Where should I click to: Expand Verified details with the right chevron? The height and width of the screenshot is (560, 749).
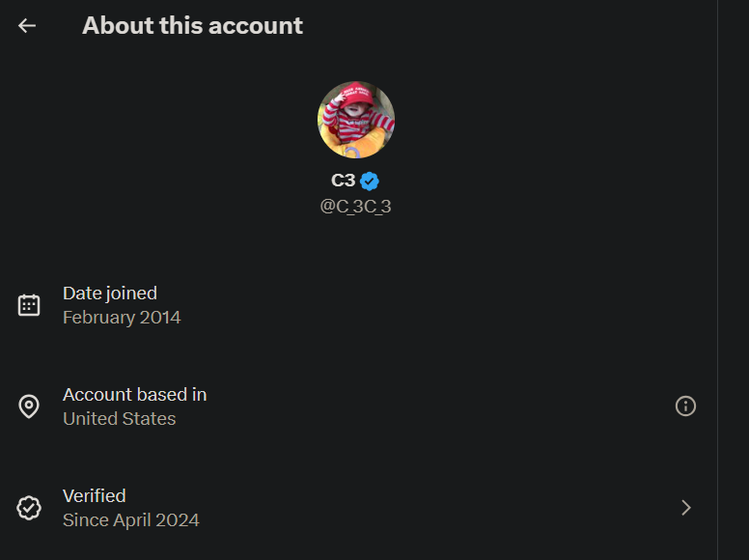click(685, 508)
